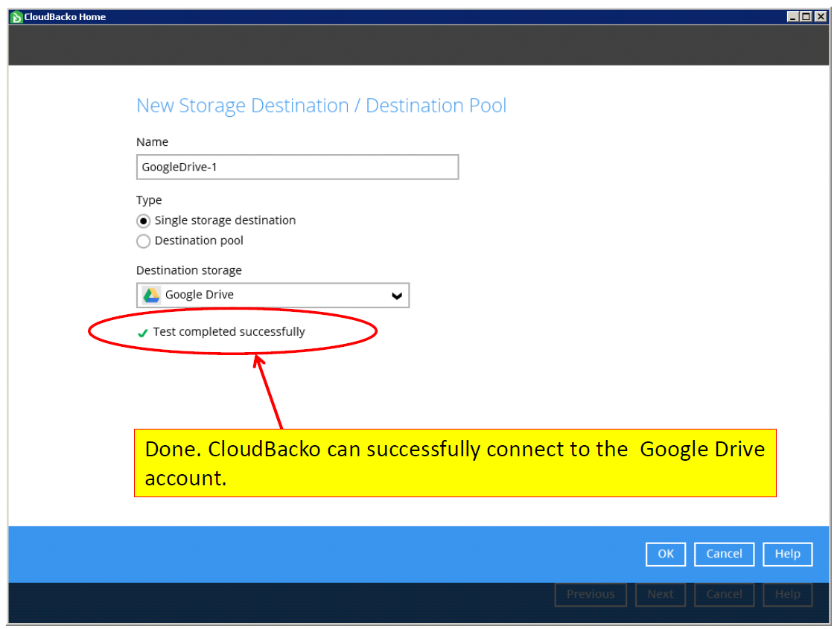Image resolution: width=840 pixels, height=629 pixels.
Task: Maximize the CloudBacko Home window
Action: click(806, 16)
